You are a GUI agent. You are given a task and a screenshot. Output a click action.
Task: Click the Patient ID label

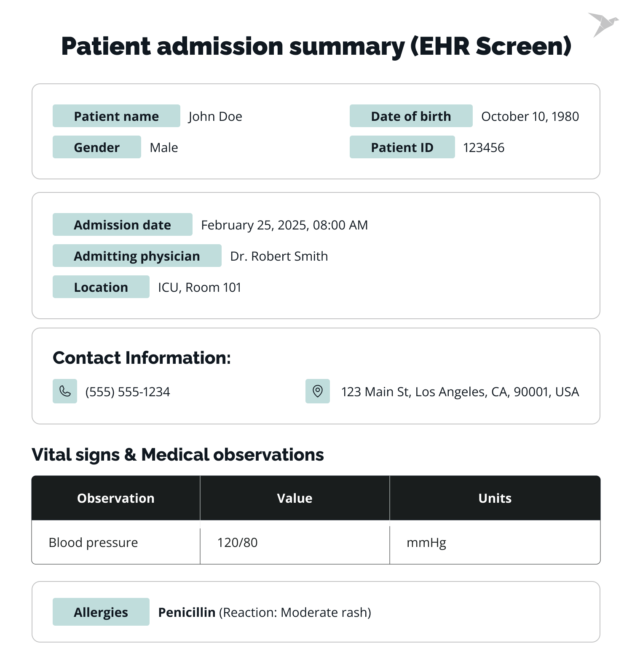click(402, 147)
